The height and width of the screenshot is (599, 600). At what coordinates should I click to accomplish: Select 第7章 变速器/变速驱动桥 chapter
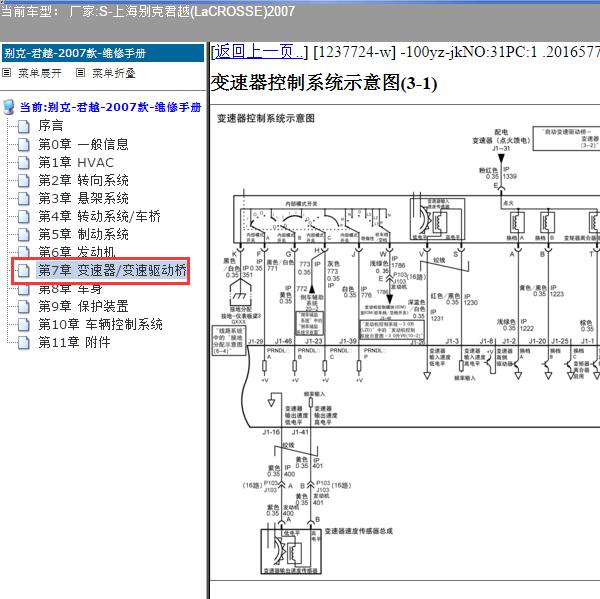point(112,270)
